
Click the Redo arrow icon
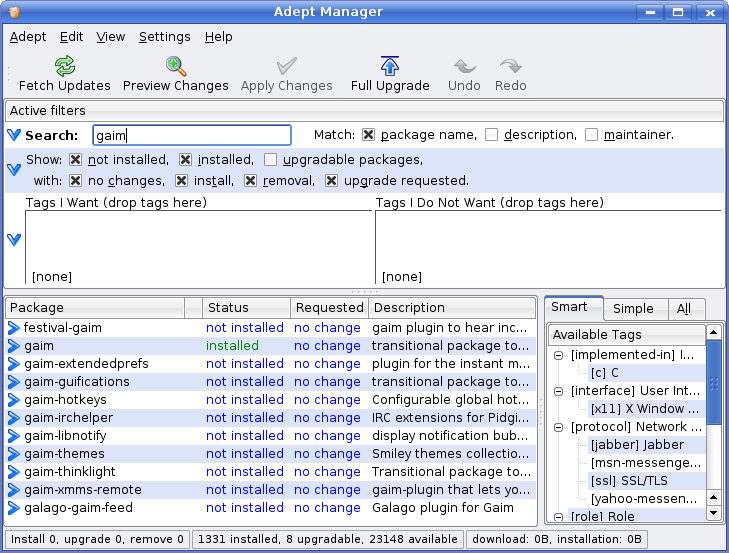pyautogui.click(x=511, y=67)
